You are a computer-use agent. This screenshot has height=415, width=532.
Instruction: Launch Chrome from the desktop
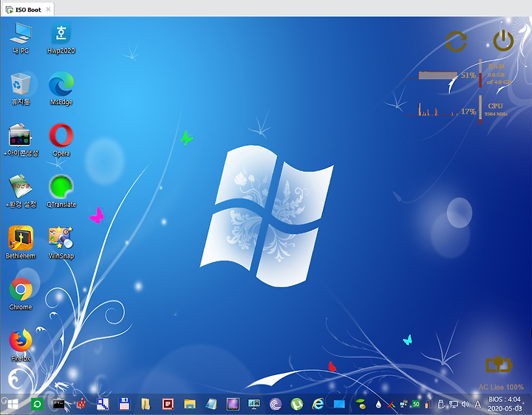coord(21,295)
